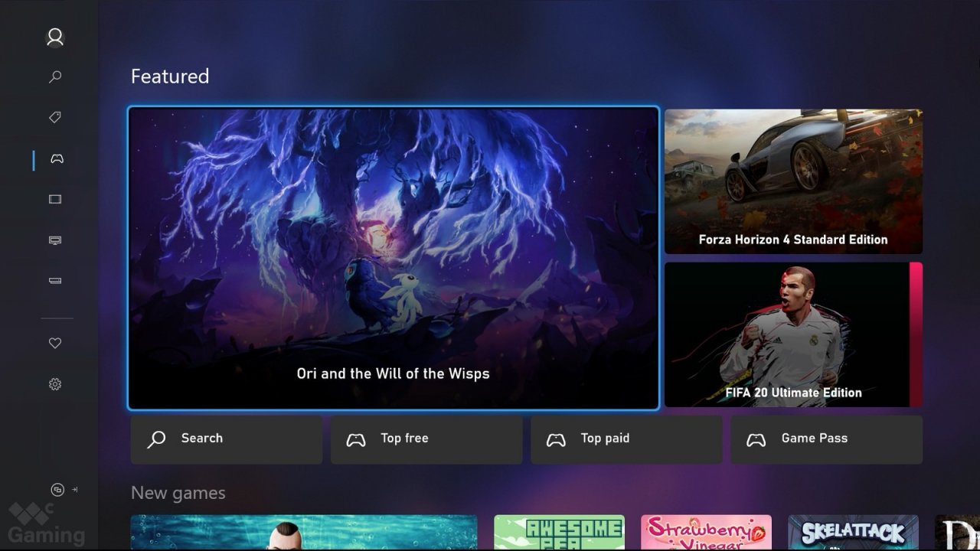Select the Strawberry Vinegar game tile
Screen dimensions: 980x551
point(706,533)
